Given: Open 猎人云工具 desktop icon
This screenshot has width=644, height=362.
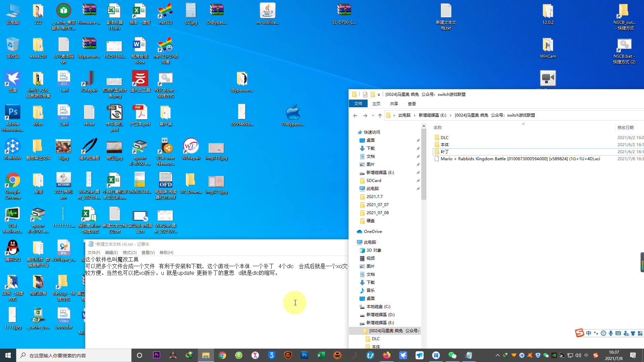Looking at the screenshot, I should pos(140,81).
